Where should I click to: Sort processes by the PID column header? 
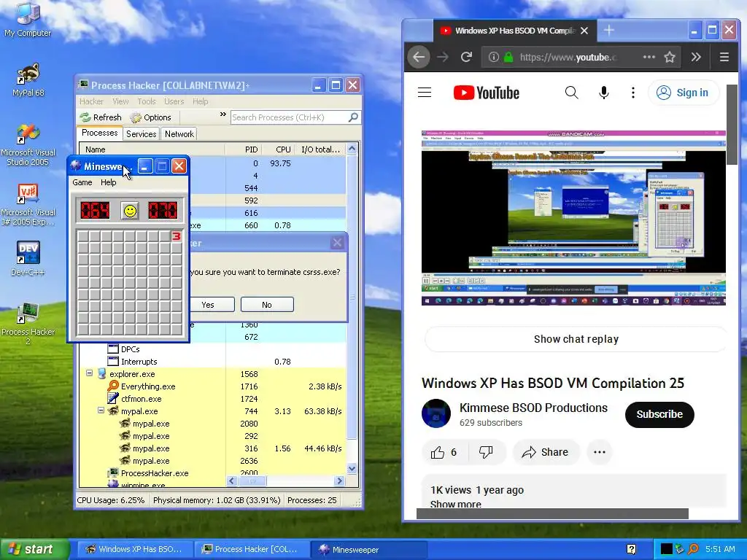[251, 149]
